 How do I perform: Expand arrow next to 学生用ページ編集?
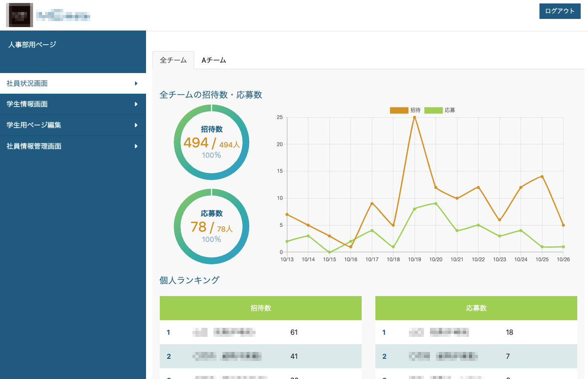(x=136, y=125)
